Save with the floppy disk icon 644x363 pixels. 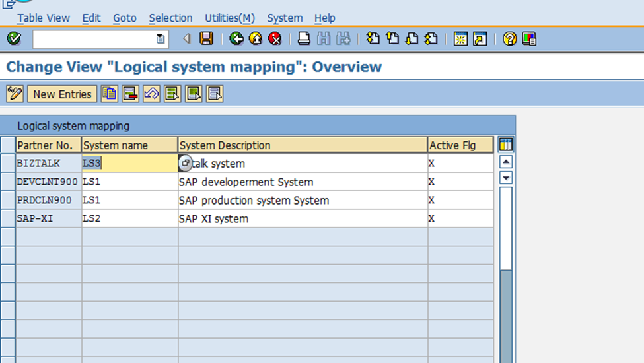206,38
